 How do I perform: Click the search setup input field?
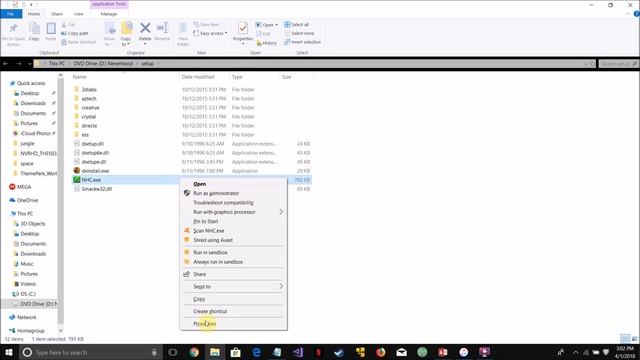point(618,64)
